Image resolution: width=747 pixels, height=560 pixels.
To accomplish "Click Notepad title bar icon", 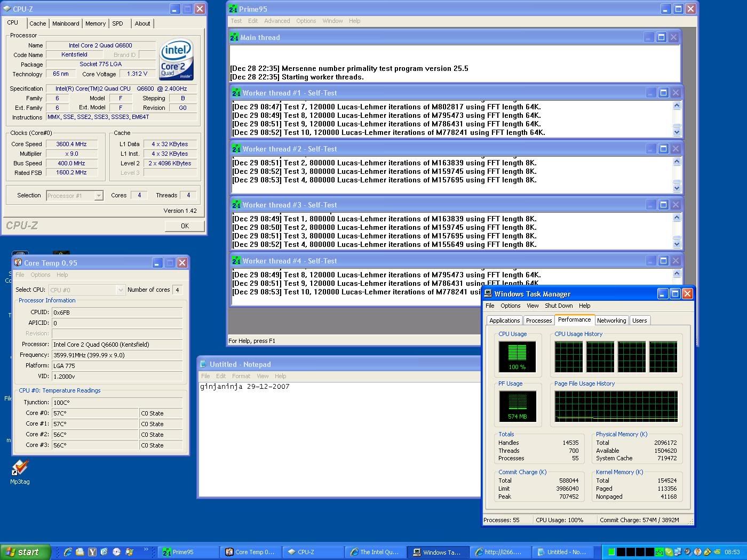I will click(203, 364).
